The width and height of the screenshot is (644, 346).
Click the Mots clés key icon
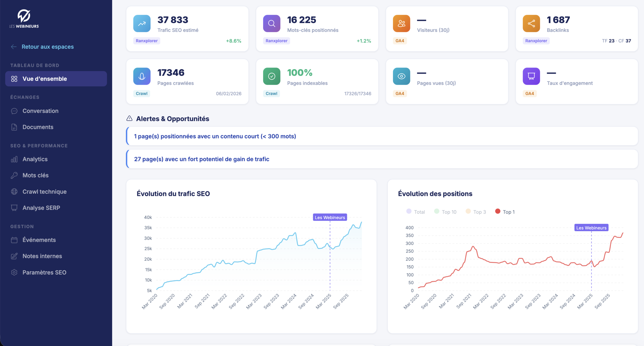(x=14, y=175)
